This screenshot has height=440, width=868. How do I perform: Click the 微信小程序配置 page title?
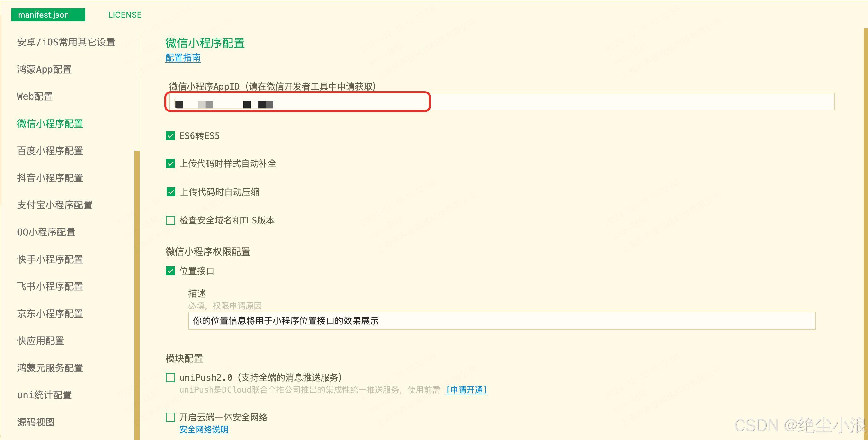click(205, 43)
